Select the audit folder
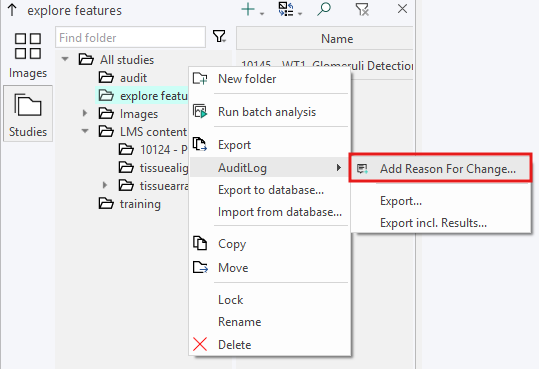Viewport: 539px width, 369px height. point(133,78)
